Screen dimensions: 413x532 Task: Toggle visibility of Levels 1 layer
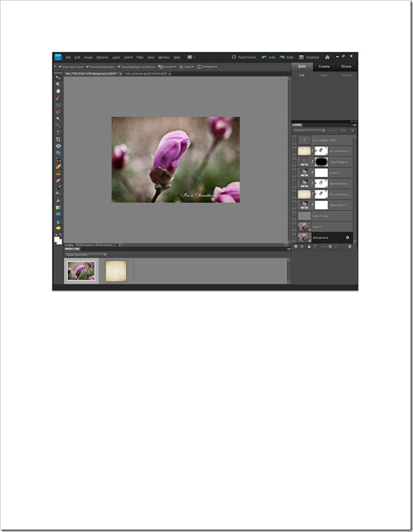click(x=294, y=172)
